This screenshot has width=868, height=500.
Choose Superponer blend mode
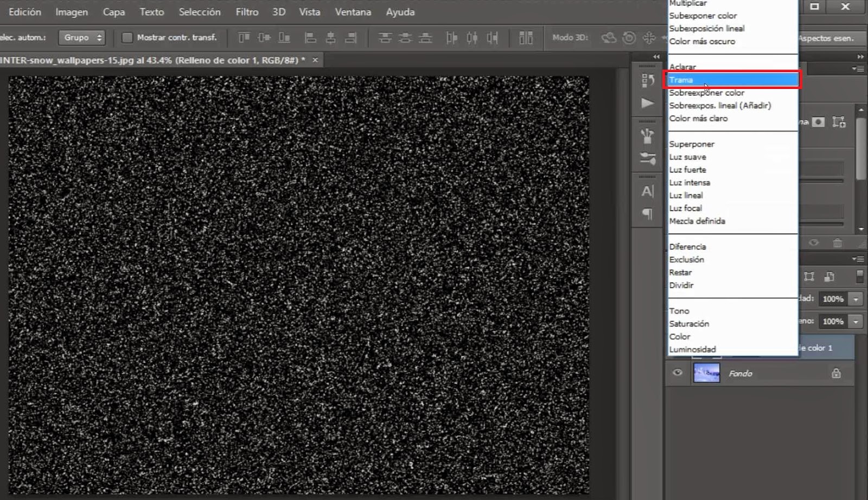[732, 144]
